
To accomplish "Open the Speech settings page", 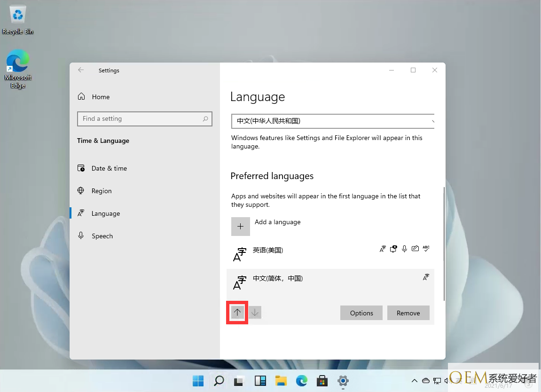I will (x=102, y=236).
